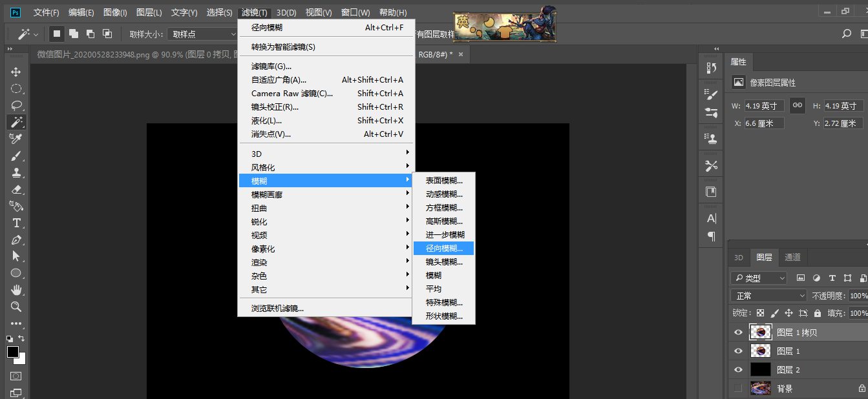Select the Move tool
This screenshot has height=399, width=868.
coord(16,72)
